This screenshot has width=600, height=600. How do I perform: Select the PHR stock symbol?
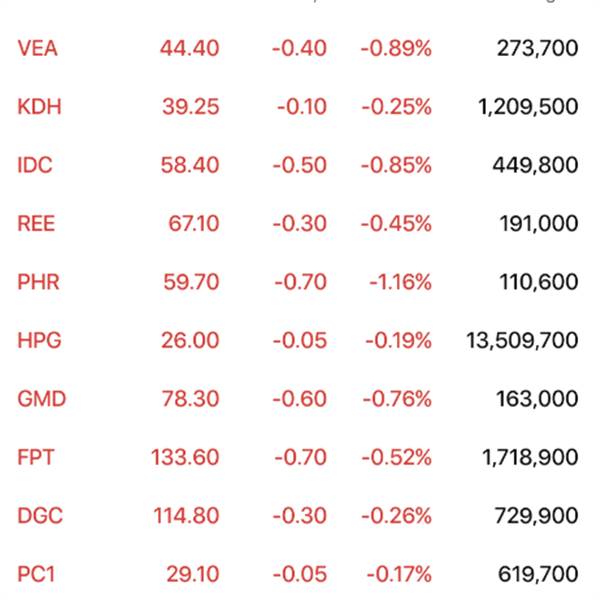pyautogui.click(x=38, y=282)
